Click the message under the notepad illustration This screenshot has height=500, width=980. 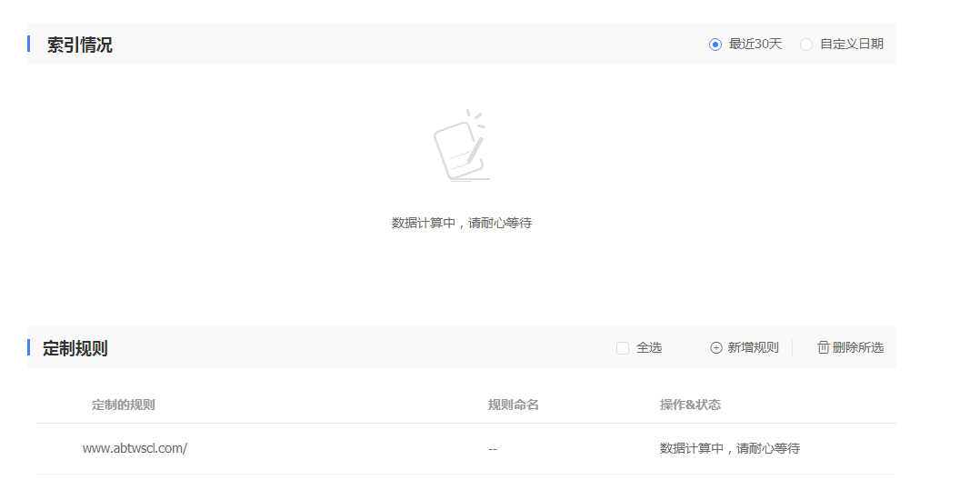[x=462, y=223]
